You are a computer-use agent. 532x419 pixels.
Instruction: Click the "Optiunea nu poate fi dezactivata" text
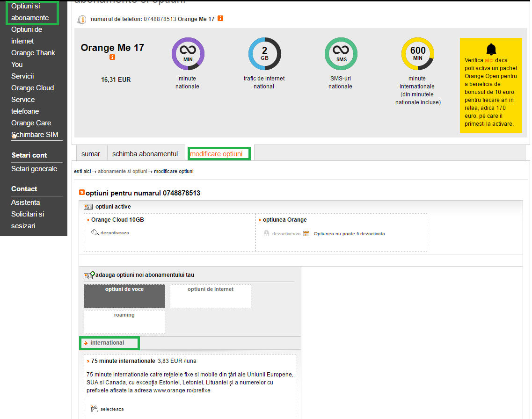(349, 233)
